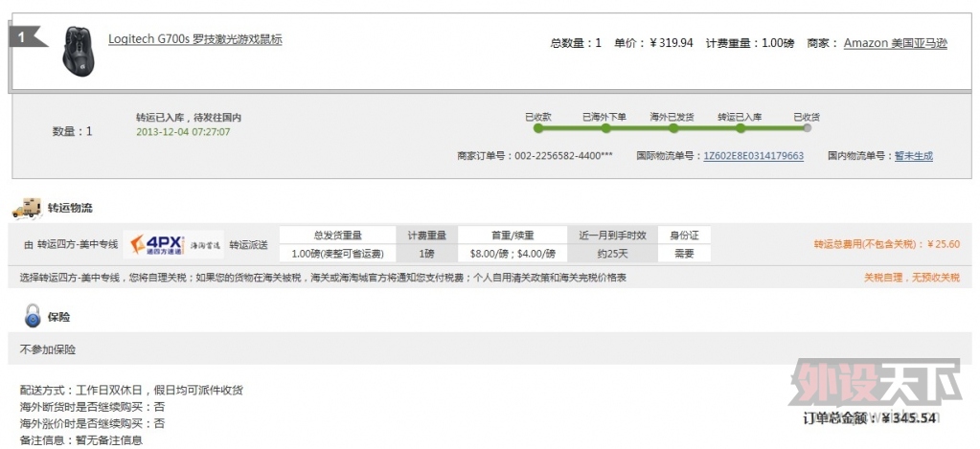Click the $8.00/磅；$4.00/磅 rate cell

[x=513, y=254]
